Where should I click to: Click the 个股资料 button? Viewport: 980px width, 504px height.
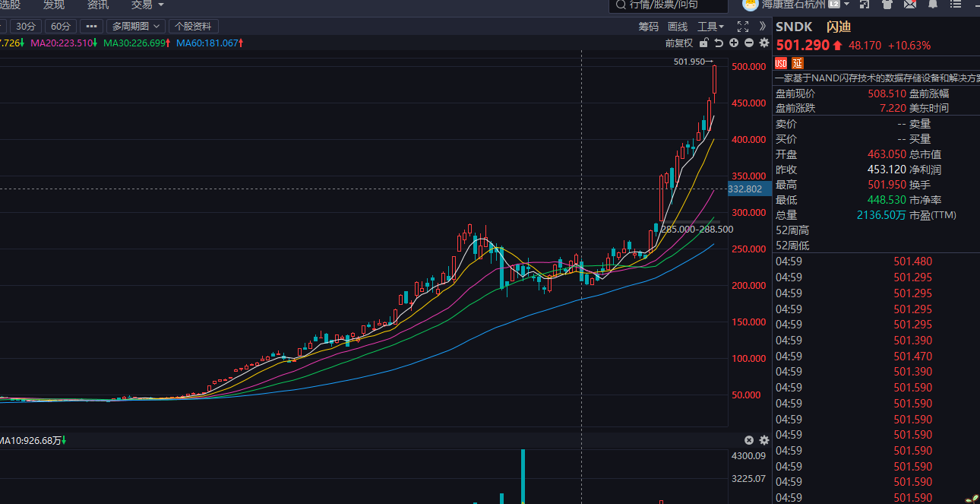(x=193, y=26)
